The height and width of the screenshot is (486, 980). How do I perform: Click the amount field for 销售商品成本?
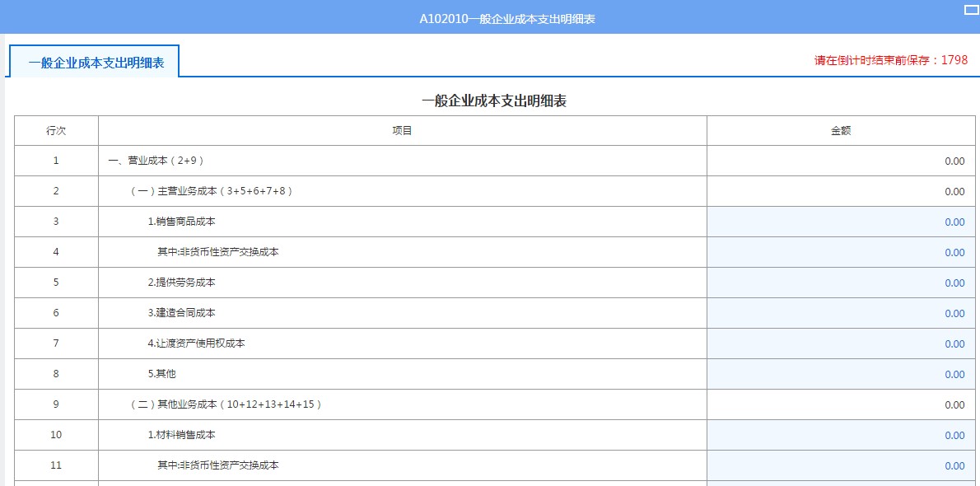pos(840,222)
